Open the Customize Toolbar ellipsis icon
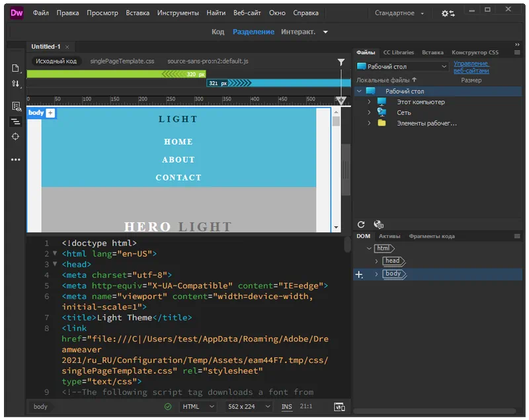529x420 pixels. tap(15, 159)
